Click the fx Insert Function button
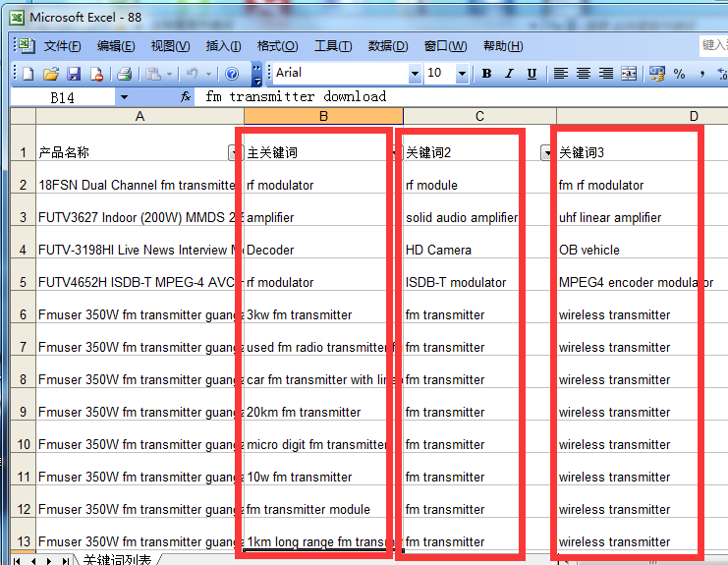 (186, 96)
